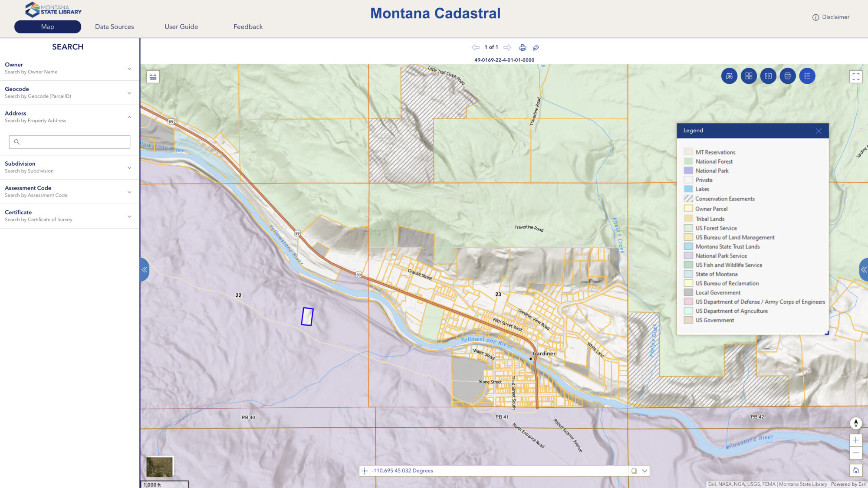This screenshot has width=868, height=488.
Task: Print the map using the round print icon
Action: coord(787,75)
